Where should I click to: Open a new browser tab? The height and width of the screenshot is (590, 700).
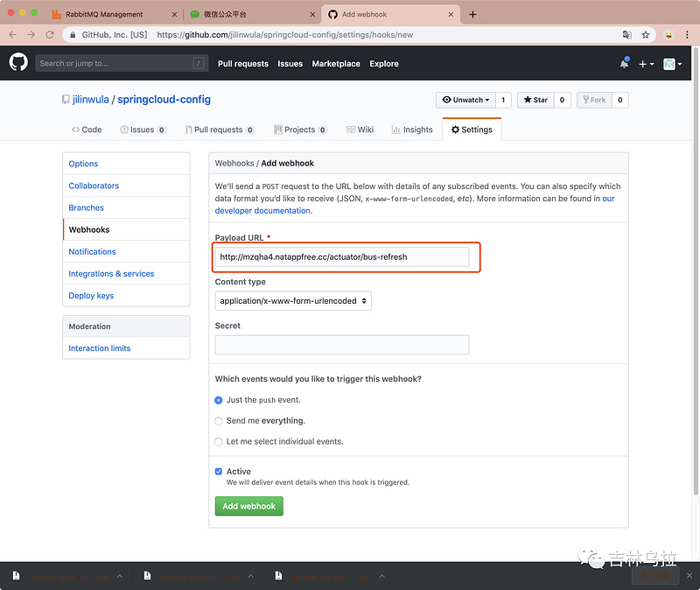pyautogui.click(x=472, y=14)
